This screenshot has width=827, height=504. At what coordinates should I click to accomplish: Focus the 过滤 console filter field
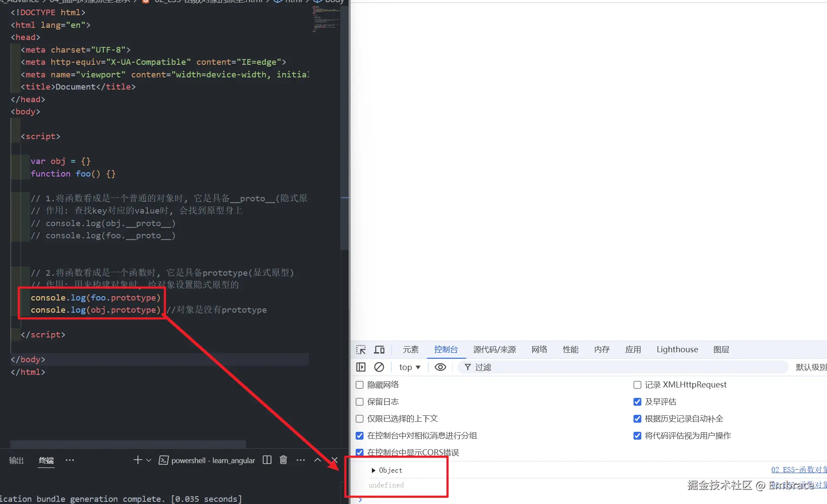(x=623, y=367)
